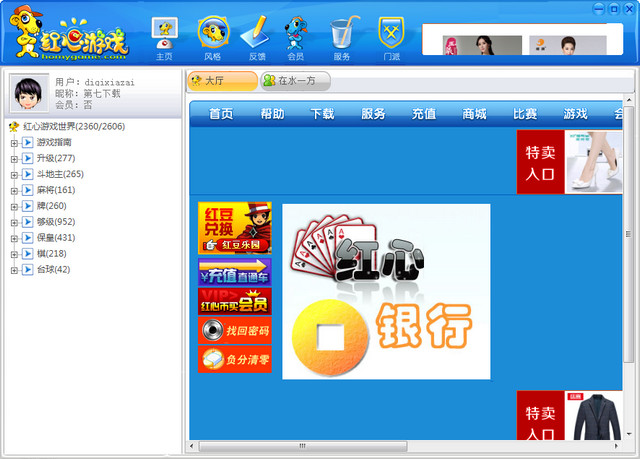Click the vertical scrollbar thumb
This screenshot has height=459, width=640.
(629, 234)
